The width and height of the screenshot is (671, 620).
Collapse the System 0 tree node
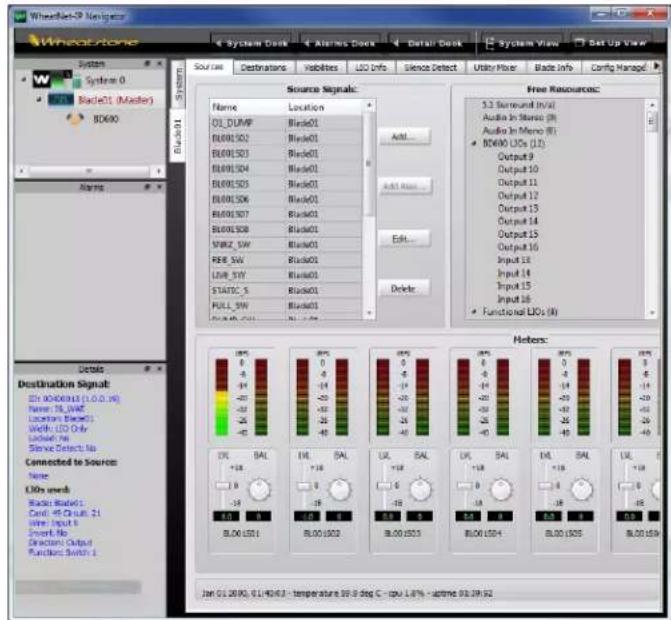point(24,80)
